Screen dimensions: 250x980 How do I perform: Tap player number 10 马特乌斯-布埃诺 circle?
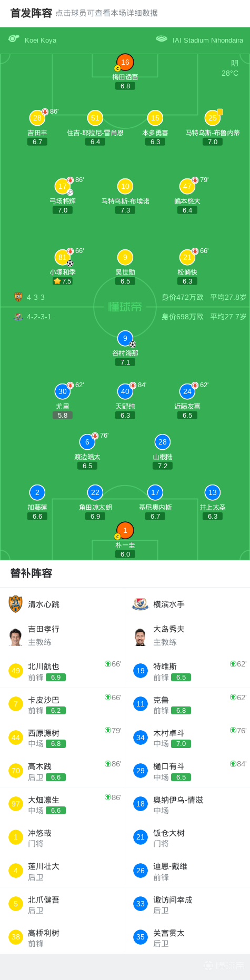(x=125, y=186)
